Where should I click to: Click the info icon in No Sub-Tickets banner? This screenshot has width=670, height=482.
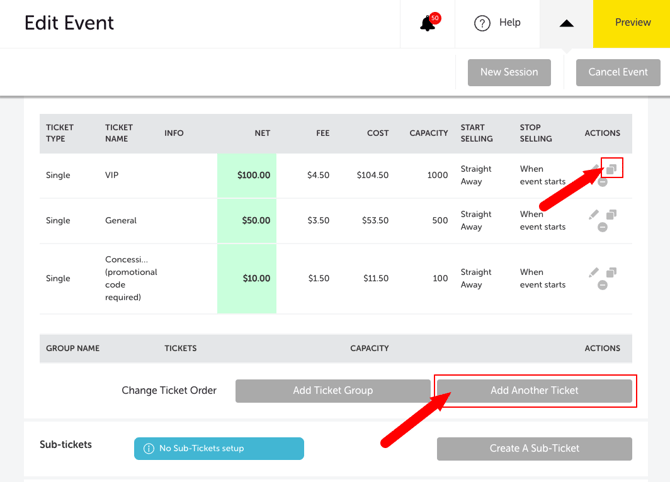[149, 448]
